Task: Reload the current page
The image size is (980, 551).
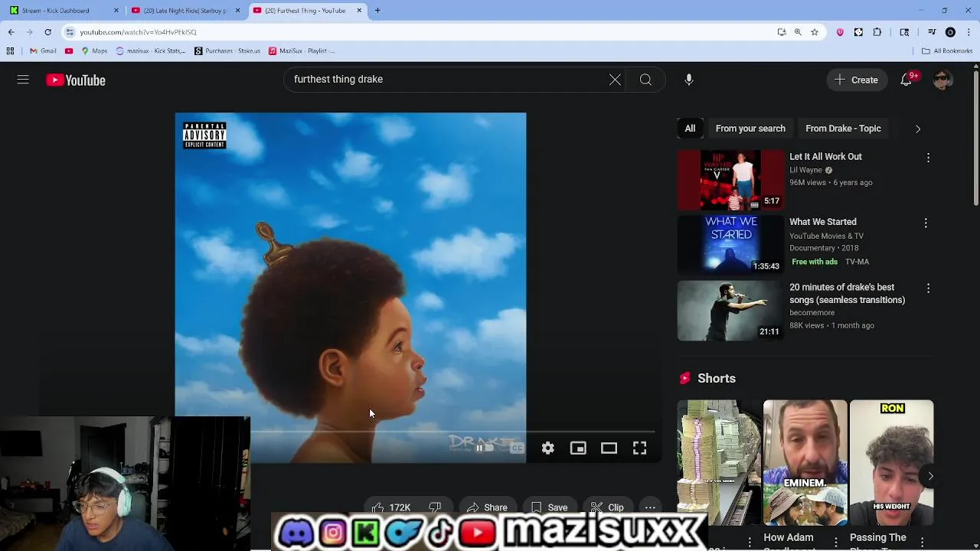Action: click(47, 32)
